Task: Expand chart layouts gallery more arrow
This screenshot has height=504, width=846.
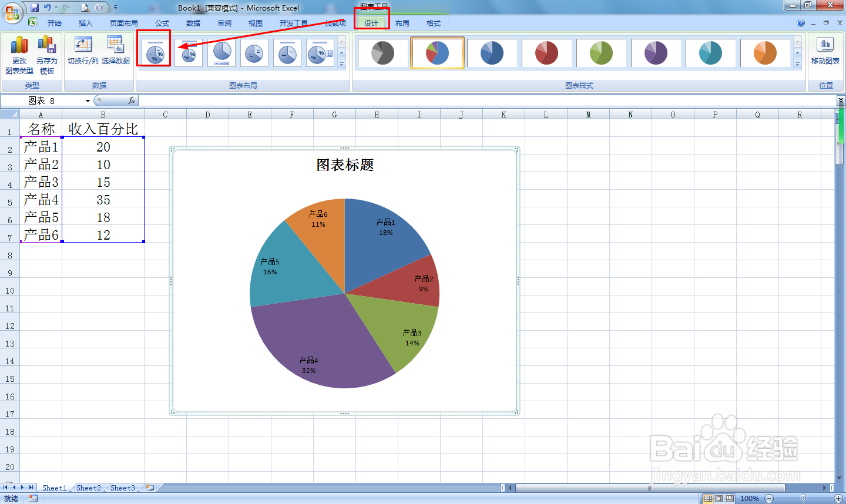Action: [x=342, y=64]
